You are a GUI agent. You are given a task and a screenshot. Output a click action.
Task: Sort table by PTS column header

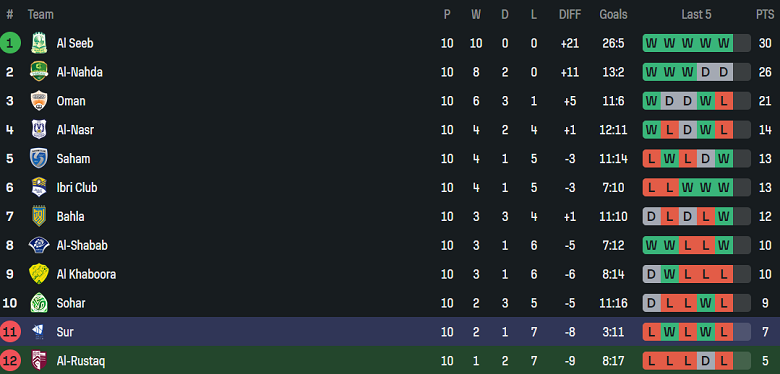pos(765,15)
